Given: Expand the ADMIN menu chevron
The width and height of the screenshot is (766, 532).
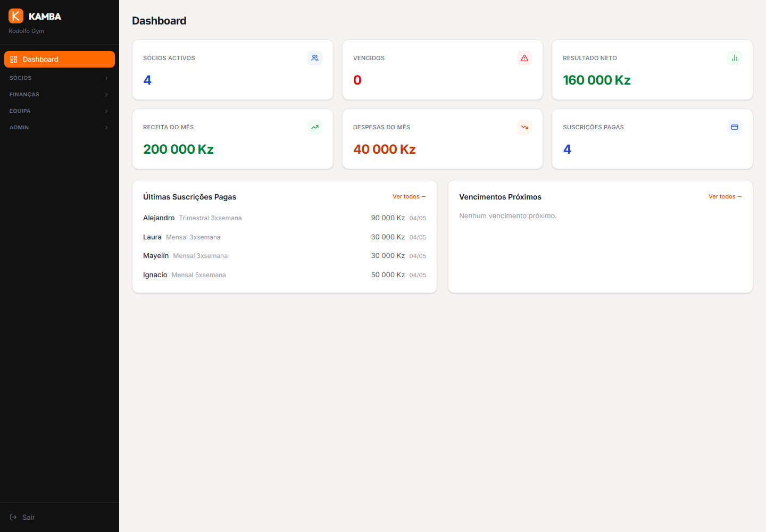Looking at the screenshot, I should [106, 128].
